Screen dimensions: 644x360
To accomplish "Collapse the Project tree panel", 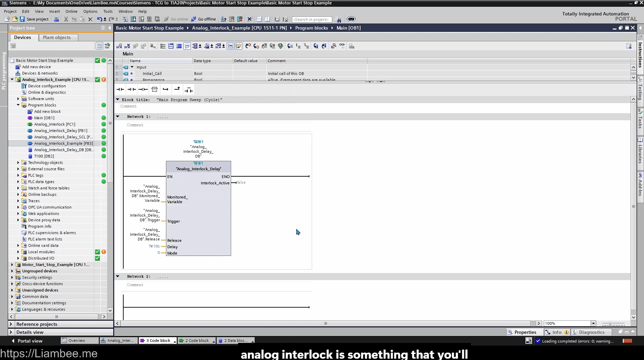I will click(110, 28).
